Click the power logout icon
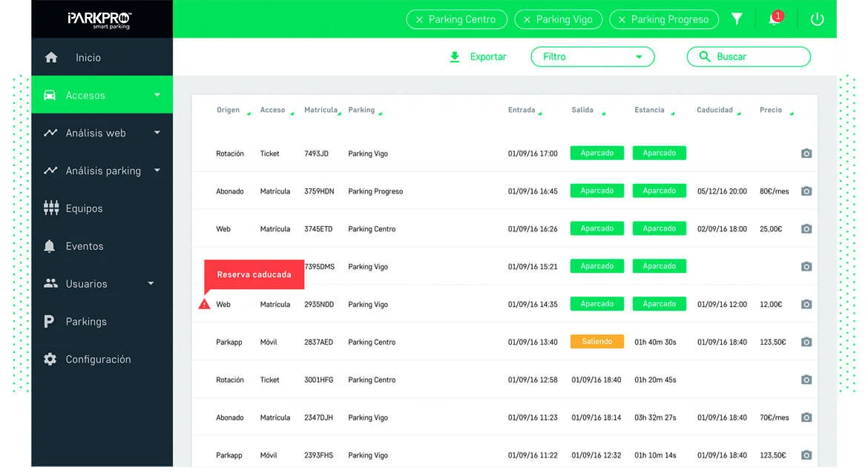The image size is (868, 476). pos(817,19)
